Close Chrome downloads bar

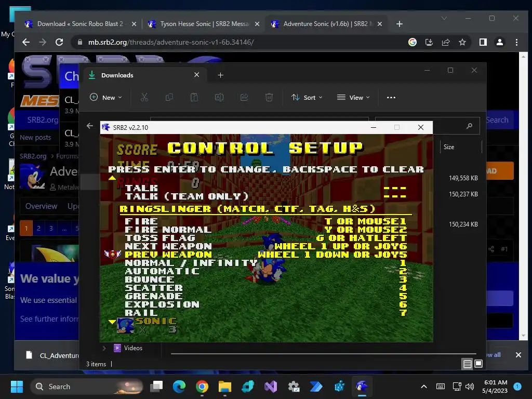(x=518, y=355)
